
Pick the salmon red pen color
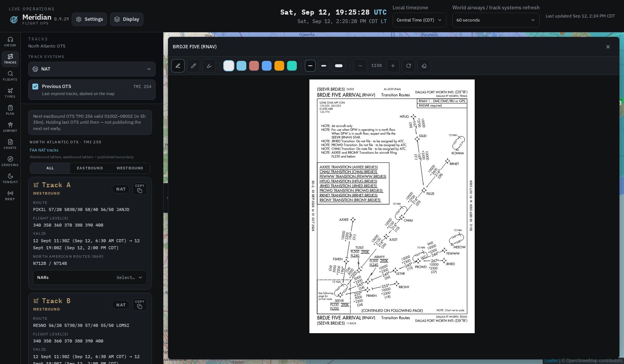pyautogui.click(x=254, y=66)
